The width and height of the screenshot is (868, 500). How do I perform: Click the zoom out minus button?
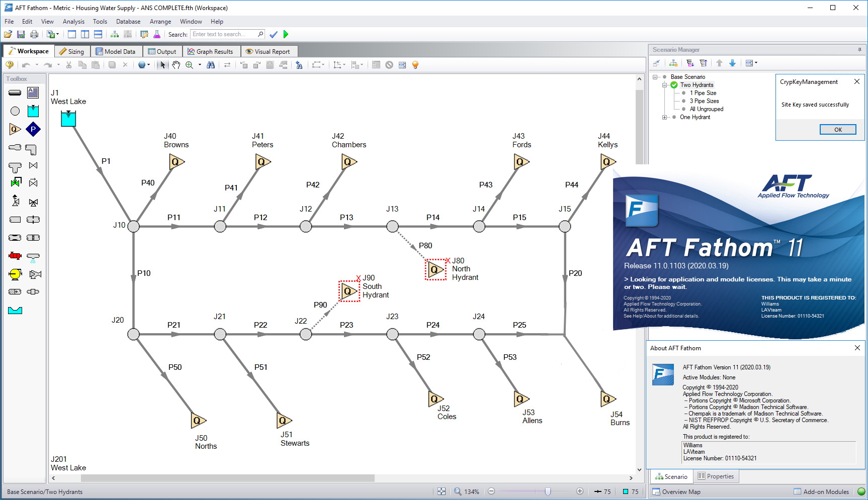[491, 491]
